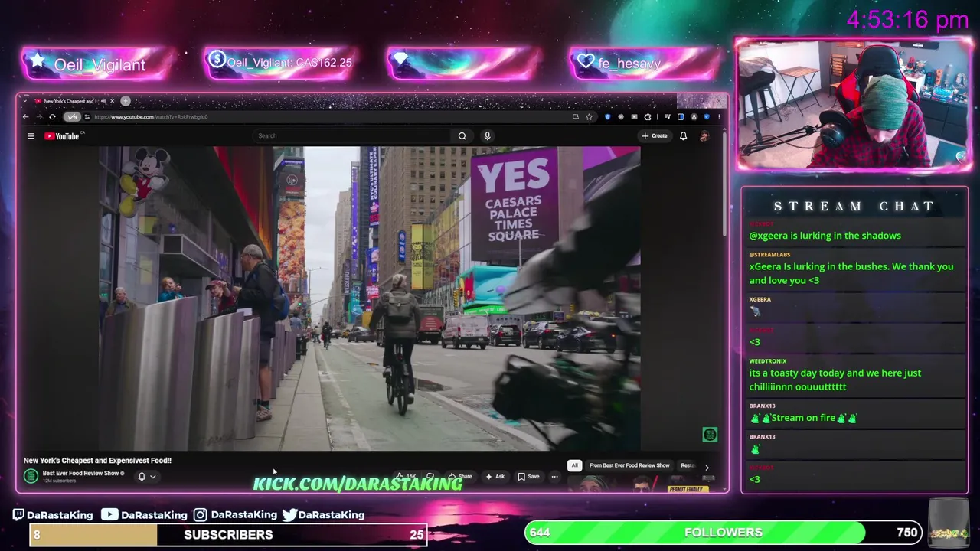The width and height of the screenshot is (980, 551).
Task: Open a new browser tab with plus
Action: point(126,101)
